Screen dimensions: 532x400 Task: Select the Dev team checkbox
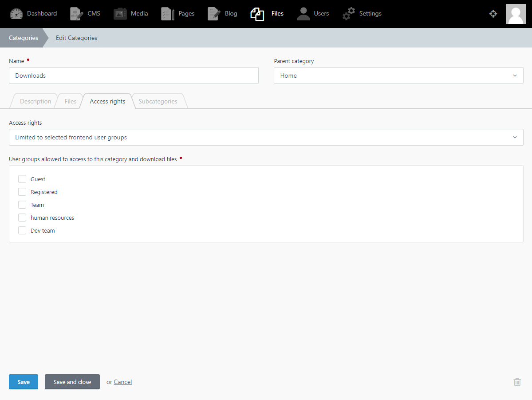pyautogui.click(x=22, y=230)
